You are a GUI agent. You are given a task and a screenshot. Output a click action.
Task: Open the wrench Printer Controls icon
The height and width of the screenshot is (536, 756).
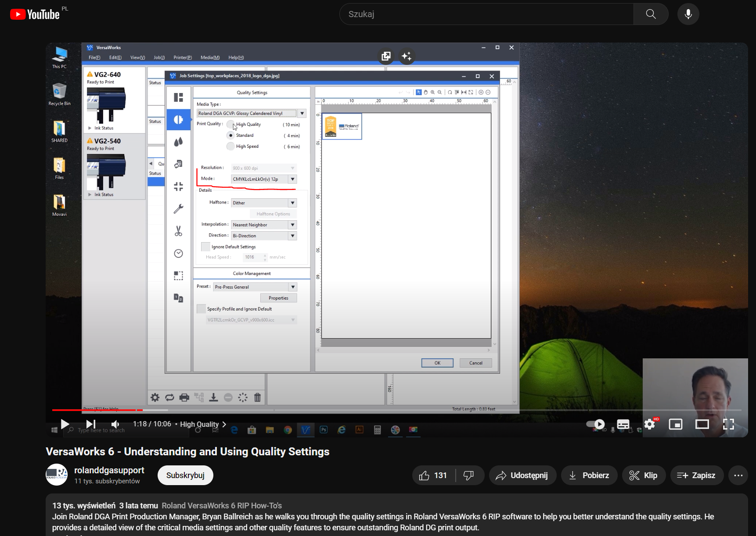tap(178, 209)
